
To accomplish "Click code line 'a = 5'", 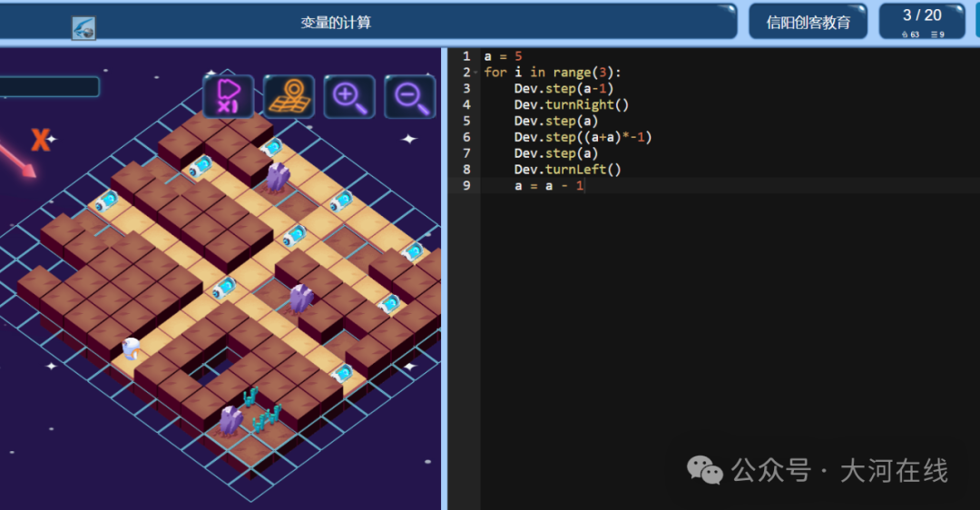I will coord(503,56).
